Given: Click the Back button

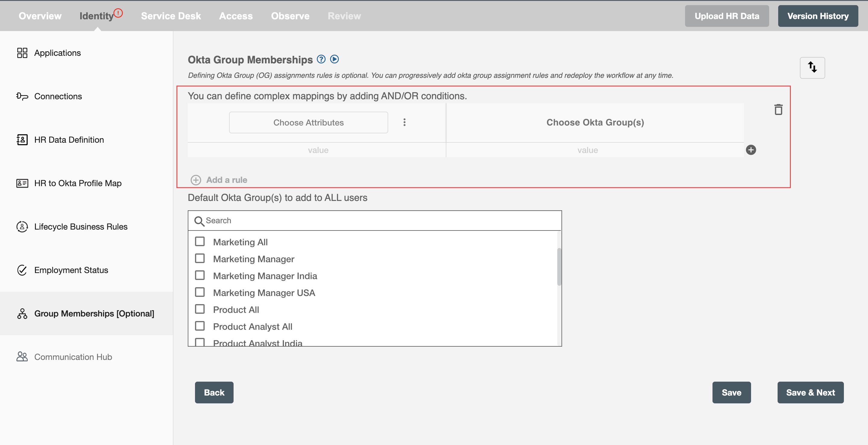Looking at the screenshot, I should [x=214, y=393].
